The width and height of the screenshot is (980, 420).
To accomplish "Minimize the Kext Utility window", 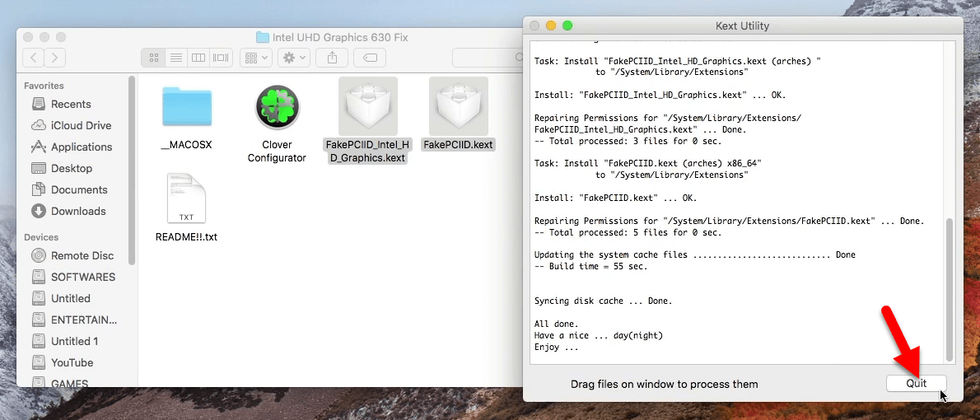I will click(x=551, y=26).
